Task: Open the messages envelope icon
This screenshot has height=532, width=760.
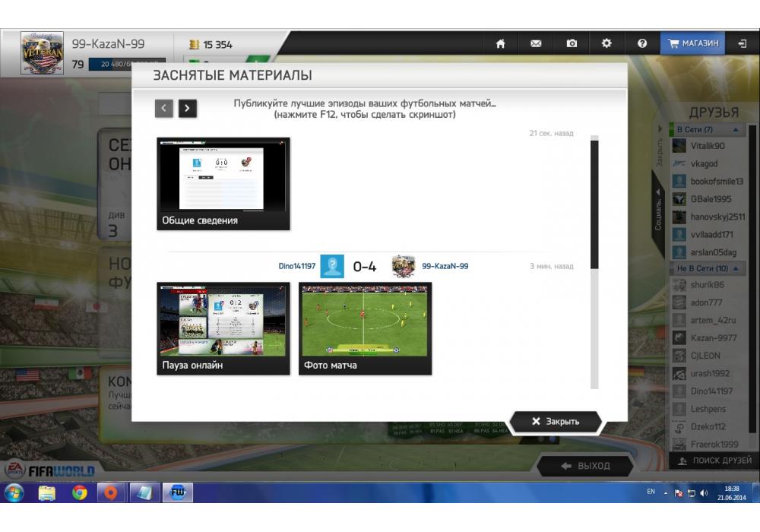Action: 536,44
